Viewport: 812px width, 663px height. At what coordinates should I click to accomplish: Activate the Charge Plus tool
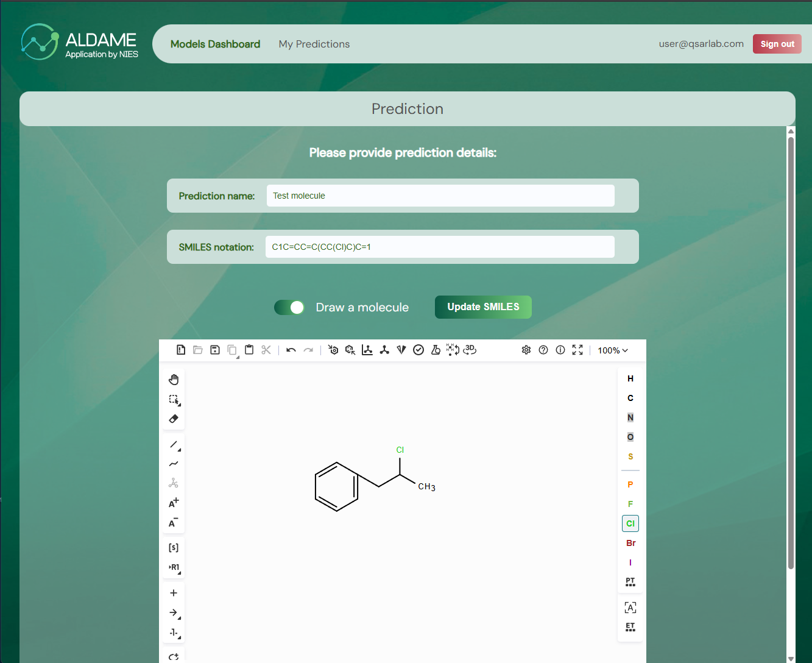(x=174, y=503)
